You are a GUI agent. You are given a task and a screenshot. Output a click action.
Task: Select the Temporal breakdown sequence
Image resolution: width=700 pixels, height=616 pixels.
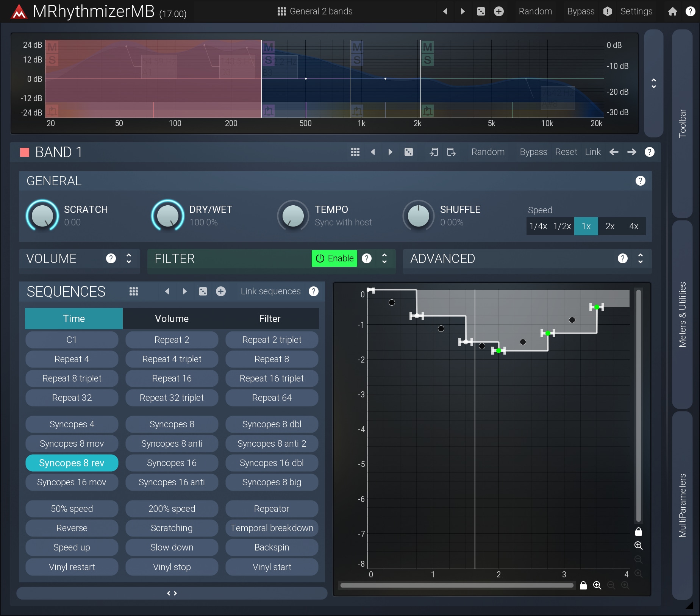(272, 528)
